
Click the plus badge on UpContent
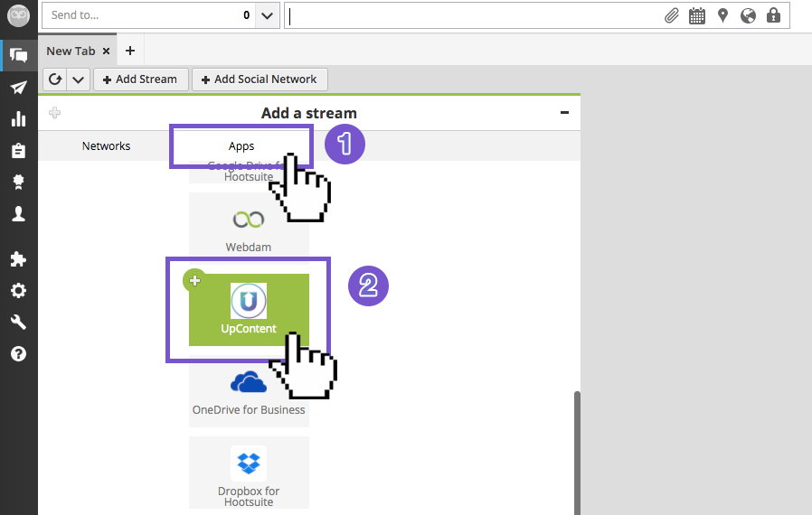click(x=194, y=280)
